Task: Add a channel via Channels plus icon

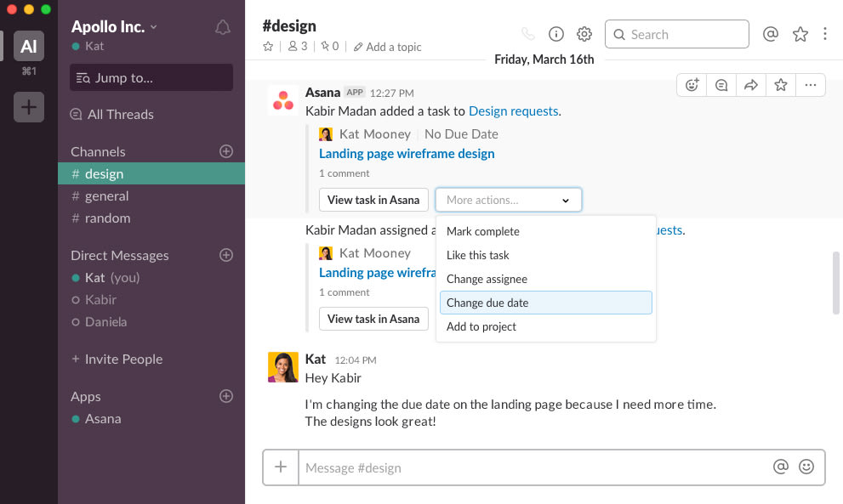Action: [226, 151]
